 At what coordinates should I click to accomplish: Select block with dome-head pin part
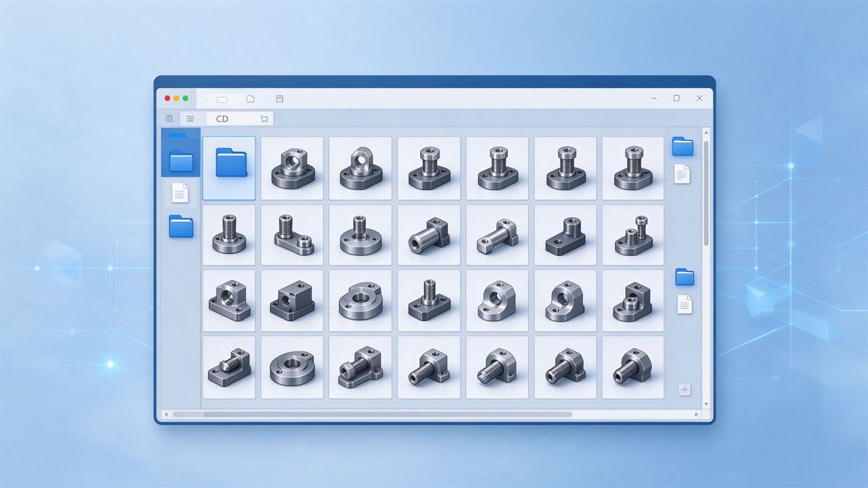click(229, 367)
